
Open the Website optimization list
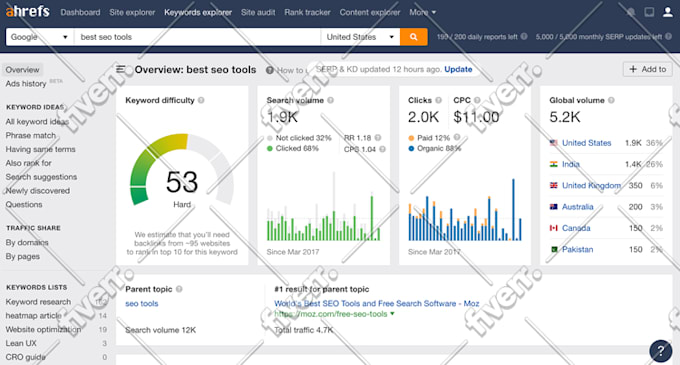(43, 329)
